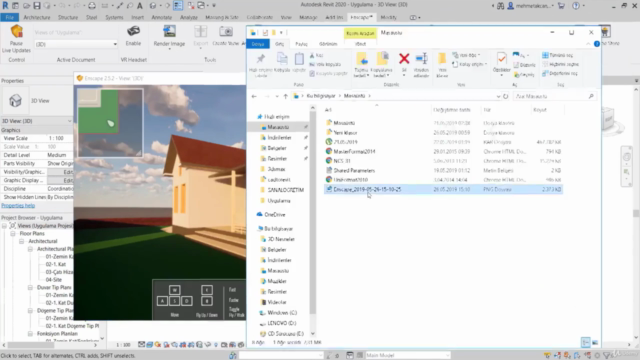Click Select all in Explorer ribbon
Screen dimensions: 640x360
point(558,55)
